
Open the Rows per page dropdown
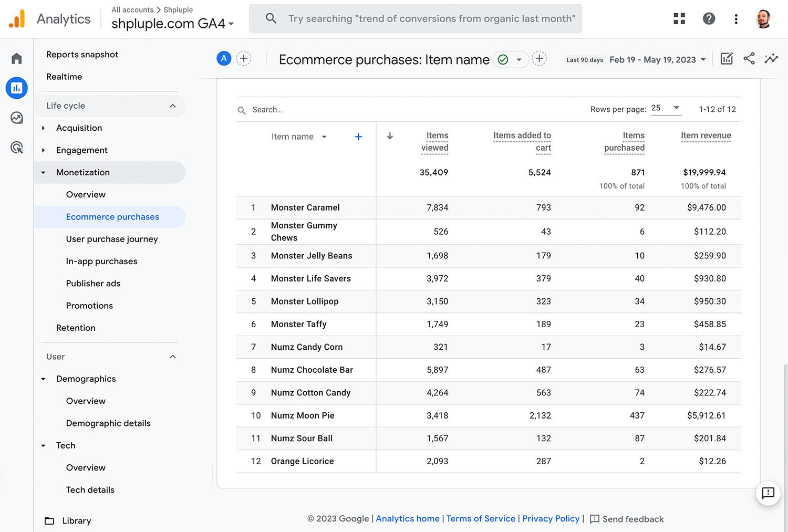(666, 108)
